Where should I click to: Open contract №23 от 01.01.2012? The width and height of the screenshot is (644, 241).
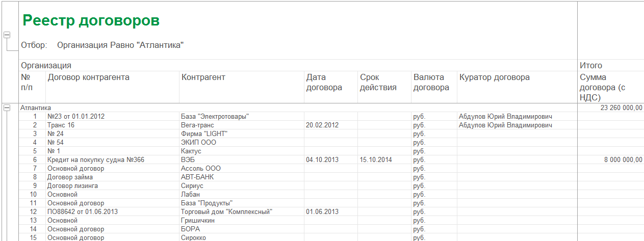(76, 116)
